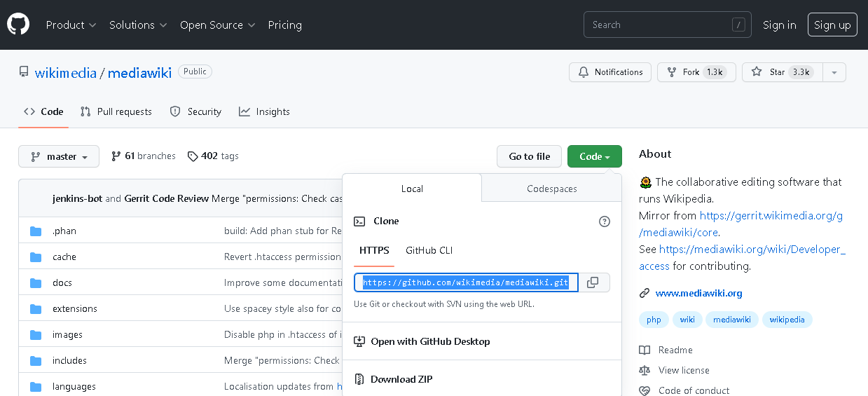Image resolution: width=868 pixels, height=396 pixels.
Task: Click the book icon next to Readme
Action: point(645,350)
